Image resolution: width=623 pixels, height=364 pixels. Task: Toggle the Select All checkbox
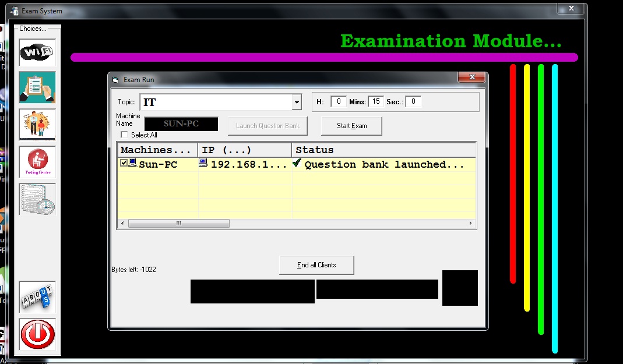coord(124,135)
